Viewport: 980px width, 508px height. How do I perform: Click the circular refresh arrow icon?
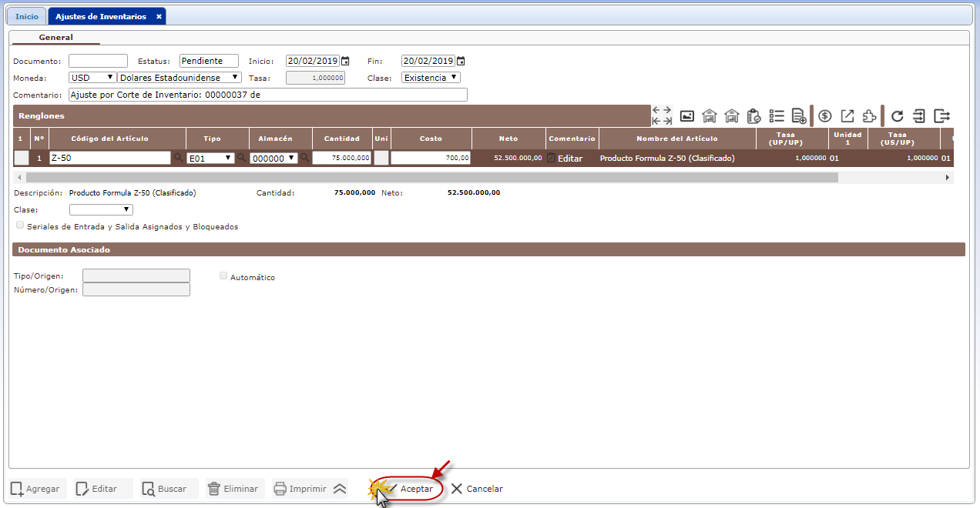coord(897,116)
